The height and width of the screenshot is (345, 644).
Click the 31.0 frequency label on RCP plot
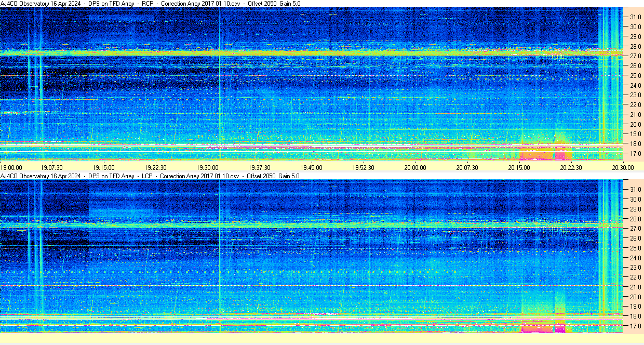coord(636,17)
